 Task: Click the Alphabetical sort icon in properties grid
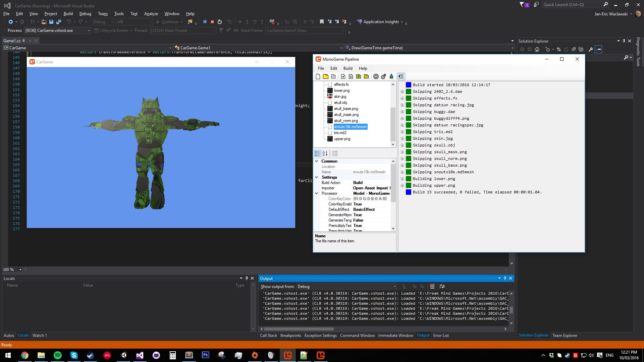click(325, 154)
